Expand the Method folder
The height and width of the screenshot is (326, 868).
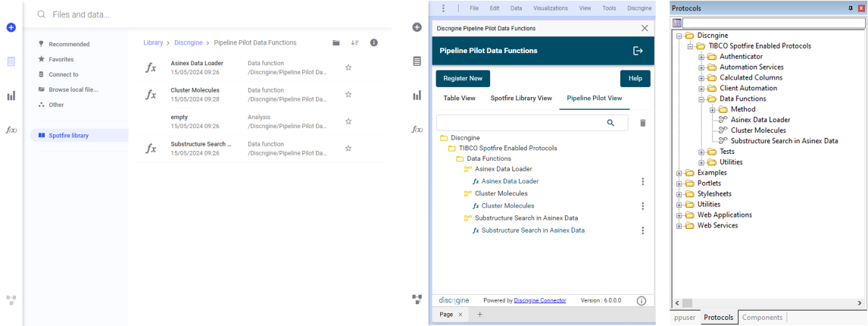pyautogui.click(x=713, y=109)
